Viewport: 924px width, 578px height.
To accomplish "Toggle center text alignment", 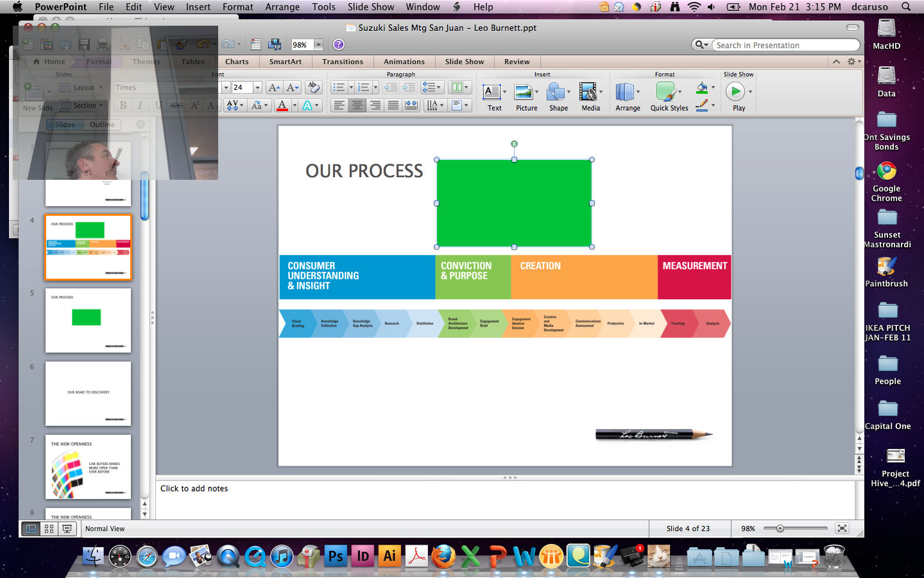I will pyautogui.click(x=357, y=105).
